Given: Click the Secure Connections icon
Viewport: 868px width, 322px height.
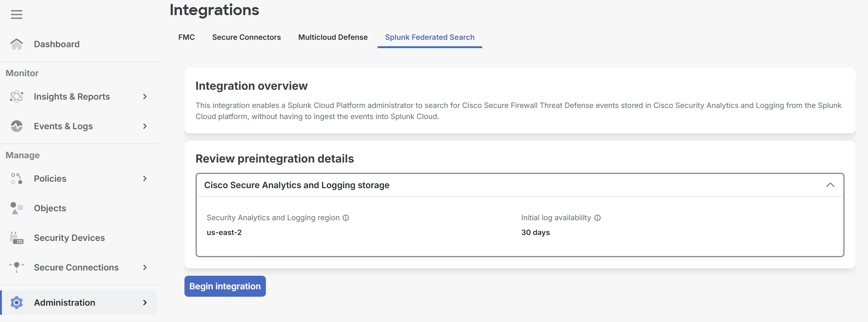Looking at the screenshot, I should (17, 267).
